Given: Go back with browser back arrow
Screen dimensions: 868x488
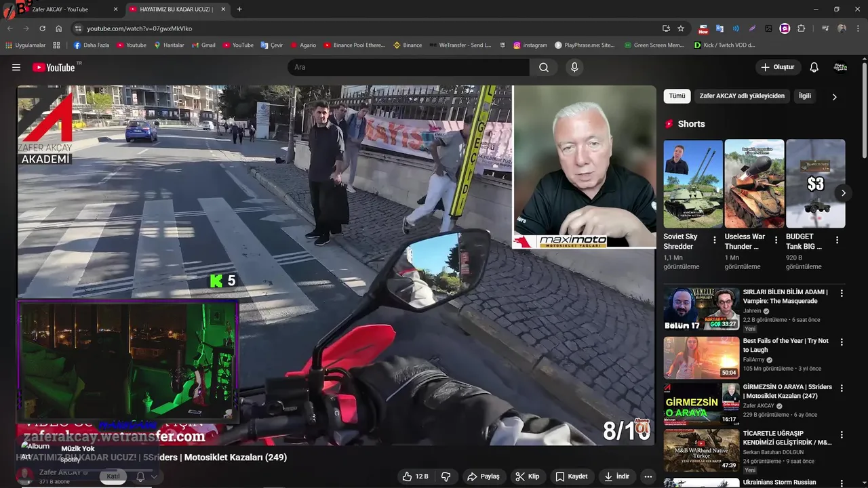Looking at the screenshot, I should pos(9,28).
